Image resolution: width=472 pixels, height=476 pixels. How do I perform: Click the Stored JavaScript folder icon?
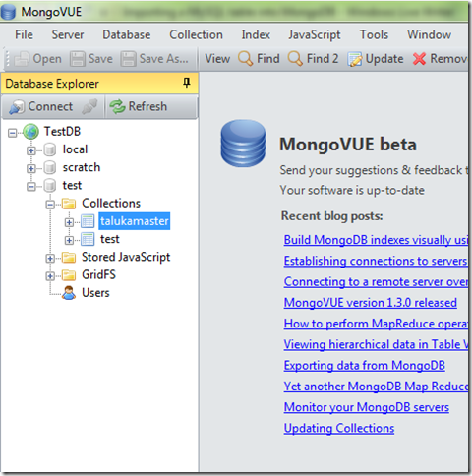(69, 258)
